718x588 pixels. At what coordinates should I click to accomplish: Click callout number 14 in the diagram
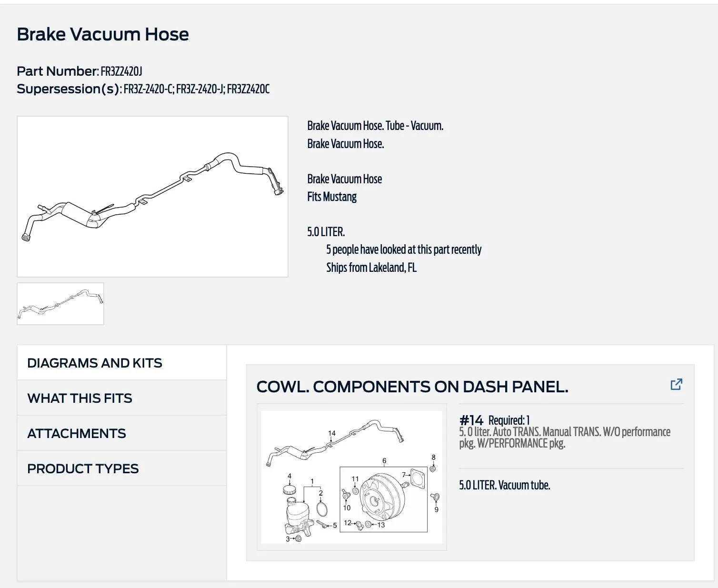(332, 433)
